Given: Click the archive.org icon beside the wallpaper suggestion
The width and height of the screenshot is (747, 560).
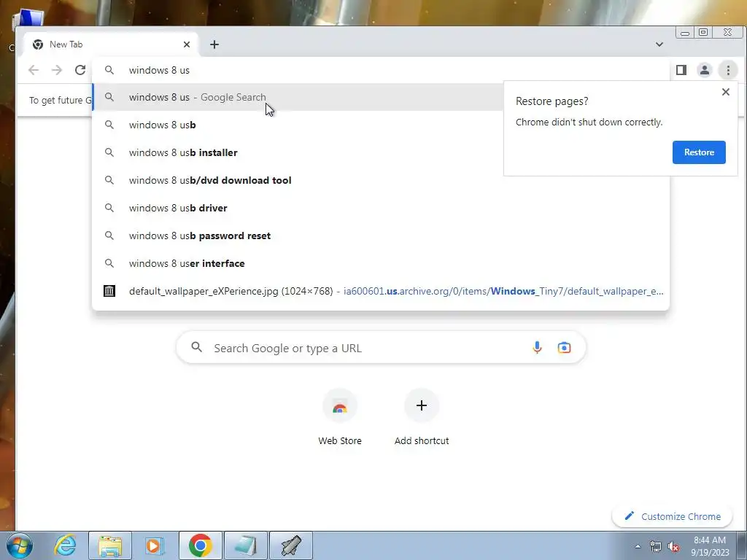Looking at the screenshot, I should pos(109,291).
